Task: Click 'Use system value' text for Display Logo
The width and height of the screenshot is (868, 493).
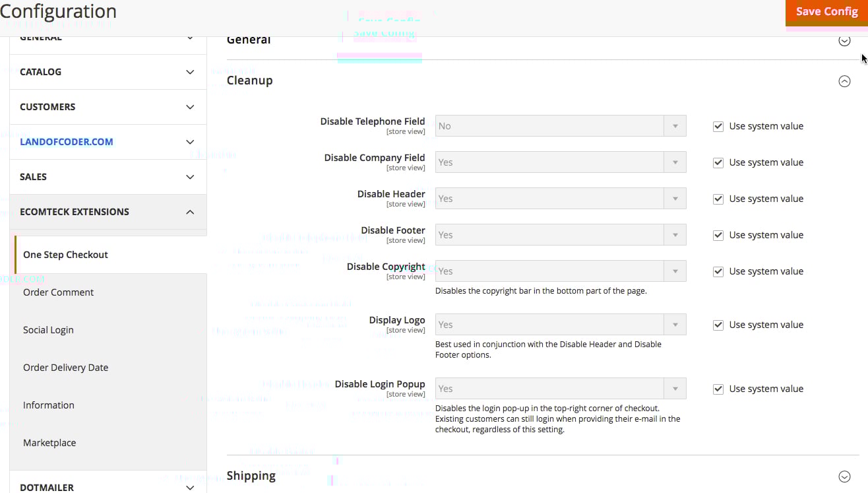Action: (x=766, y=325)
